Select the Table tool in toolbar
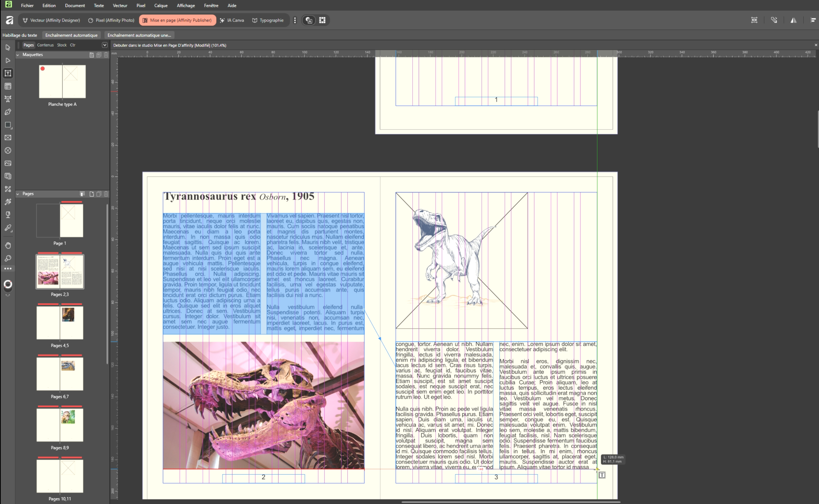 click(8, 86)
